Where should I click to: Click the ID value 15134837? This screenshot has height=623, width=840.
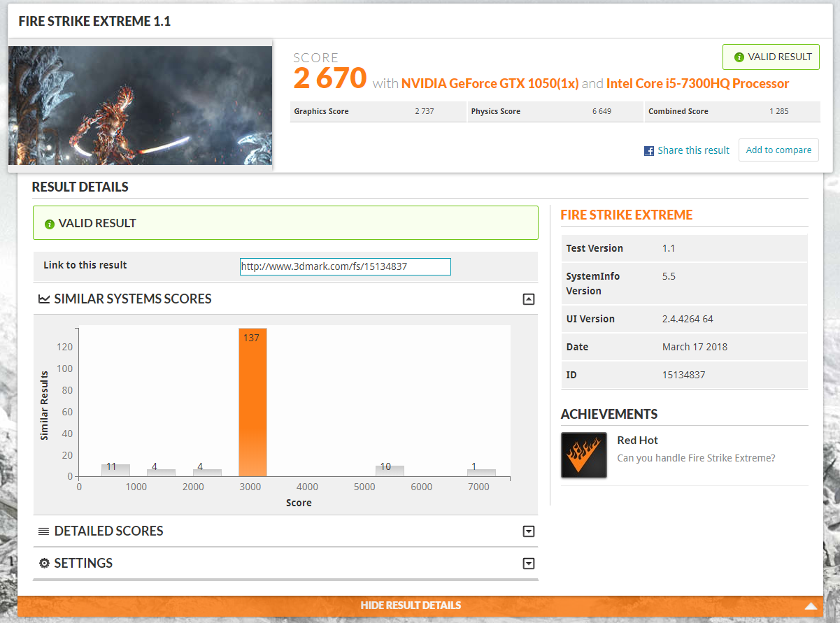683,375
